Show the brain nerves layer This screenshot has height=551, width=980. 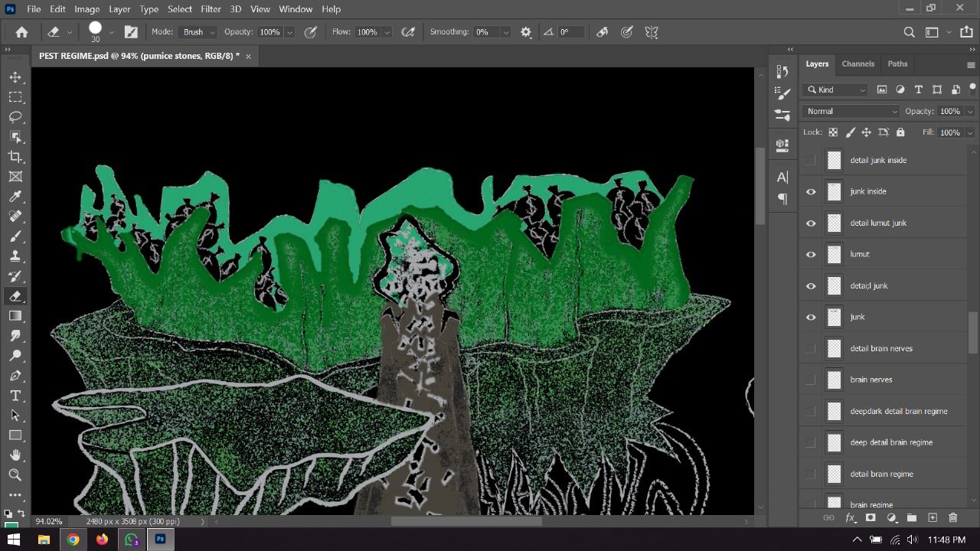pyautogui.click(x=811, y=380)
